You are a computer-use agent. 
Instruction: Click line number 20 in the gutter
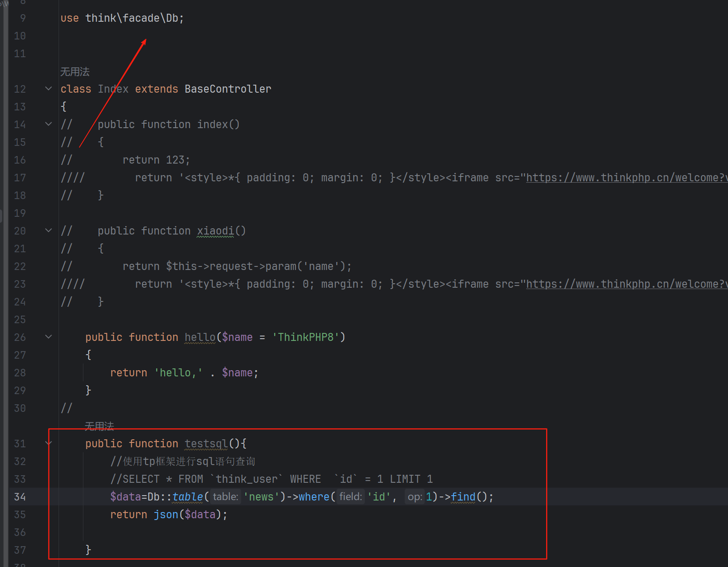point(20,231)
